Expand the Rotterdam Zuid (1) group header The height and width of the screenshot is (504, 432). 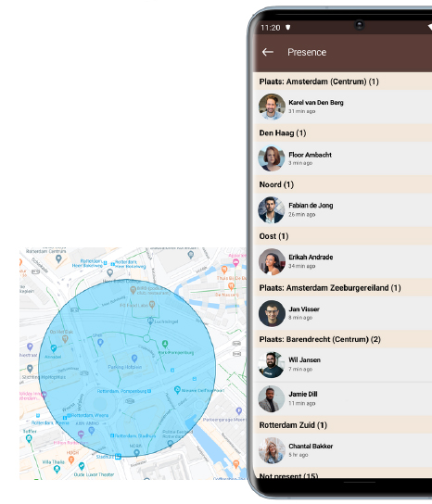tap(343, 425)
